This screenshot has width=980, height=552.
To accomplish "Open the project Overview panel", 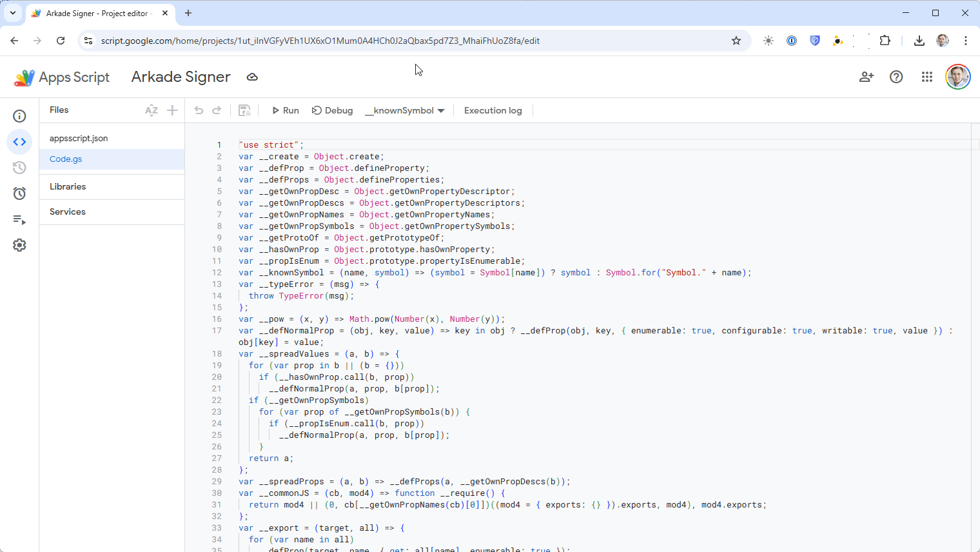I will (19, 116).
